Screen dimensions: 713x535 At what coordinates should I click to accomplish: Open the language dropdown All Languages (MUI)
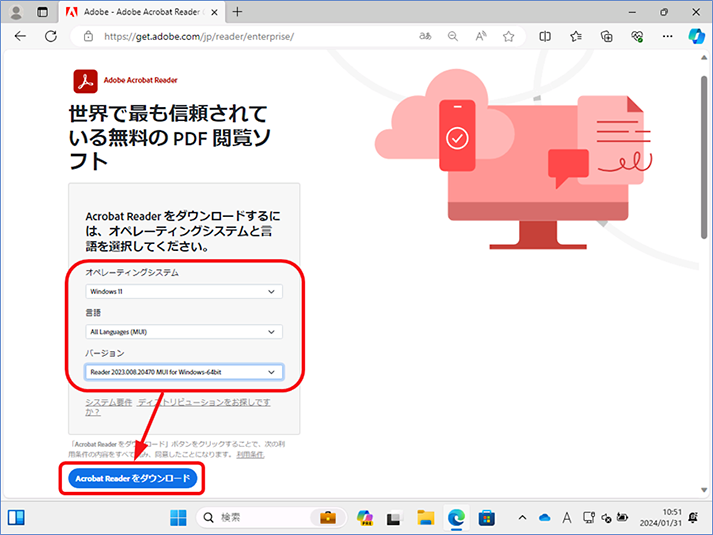184,332
